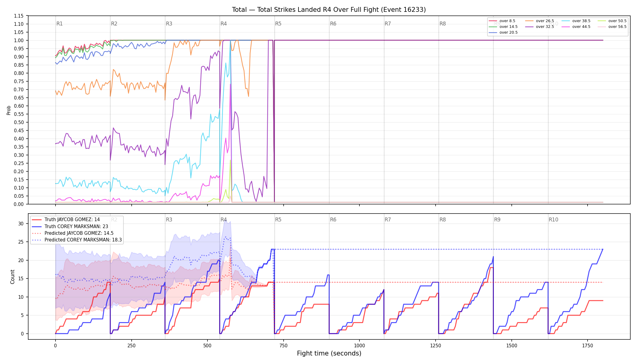The width and height of the screenshot is (637, 364).
Task: Click the 25 tick on the Count axis
Action: point(21,242)
